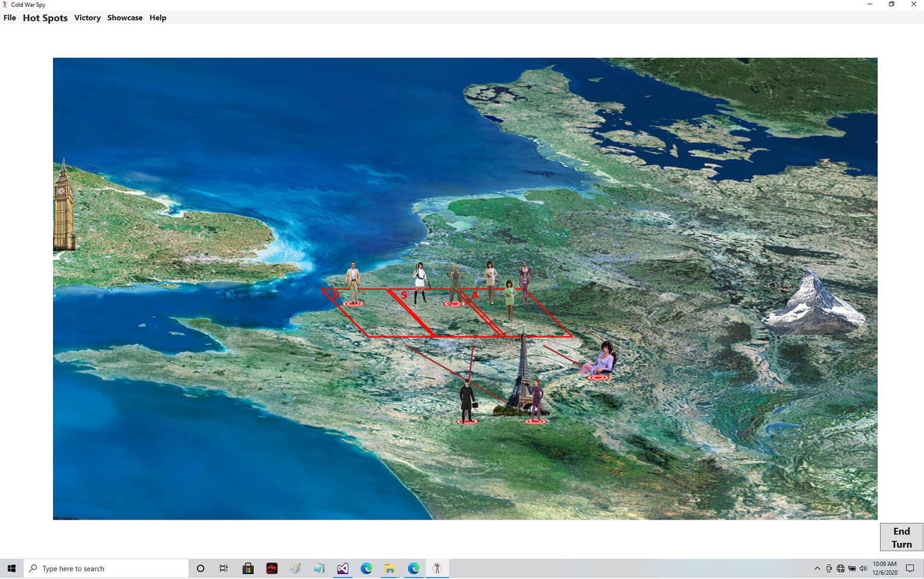Open the network status tray icon
Image resolution: width=924 pixels, height=579 pixels.
click(x=840, y=568)
